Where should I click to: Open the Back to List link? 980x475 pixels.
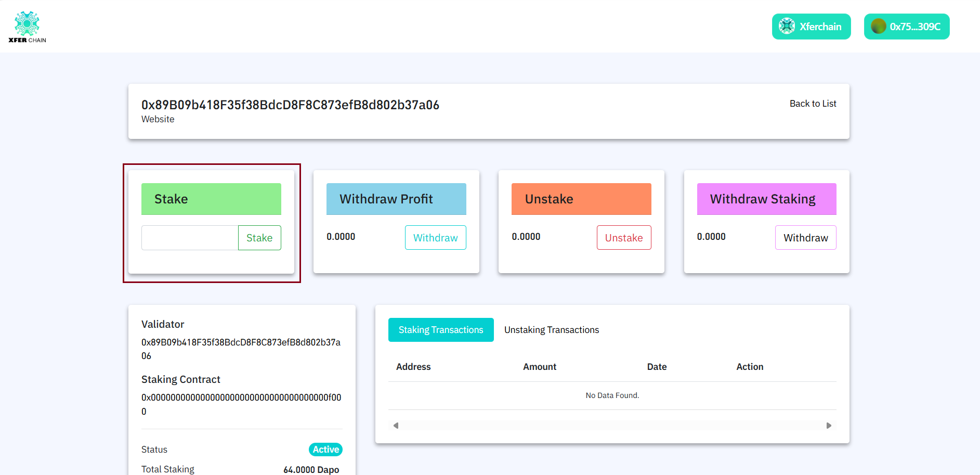[x=813, y=103]
